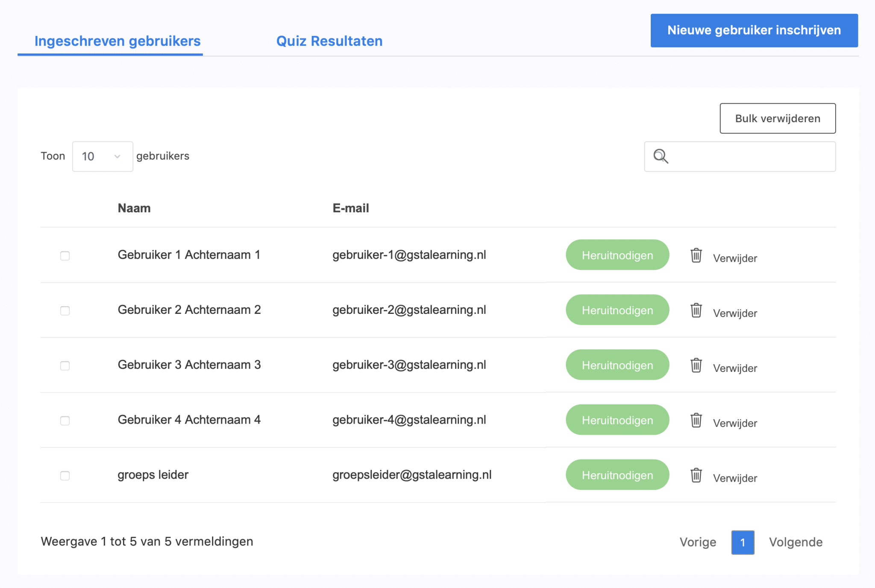Open the Toon 10 gebruikers dropdown

[x=103, y=156]
